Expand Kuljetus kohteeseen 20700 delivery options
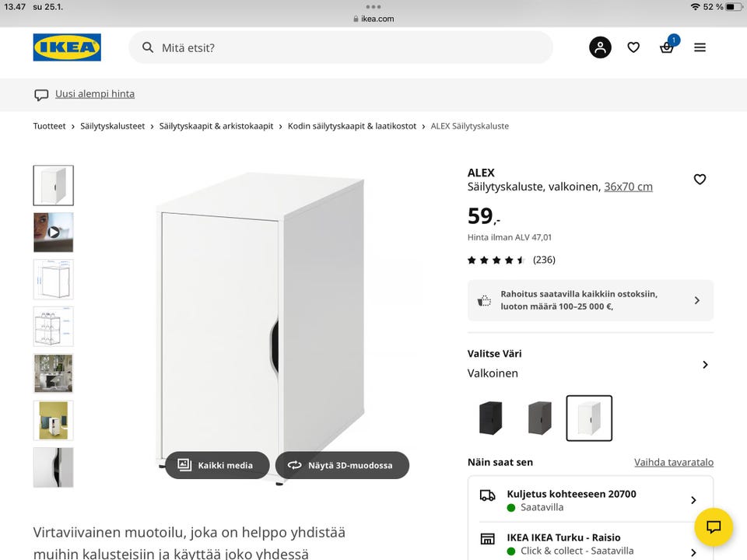747x560 pixels. click(693, 500)
